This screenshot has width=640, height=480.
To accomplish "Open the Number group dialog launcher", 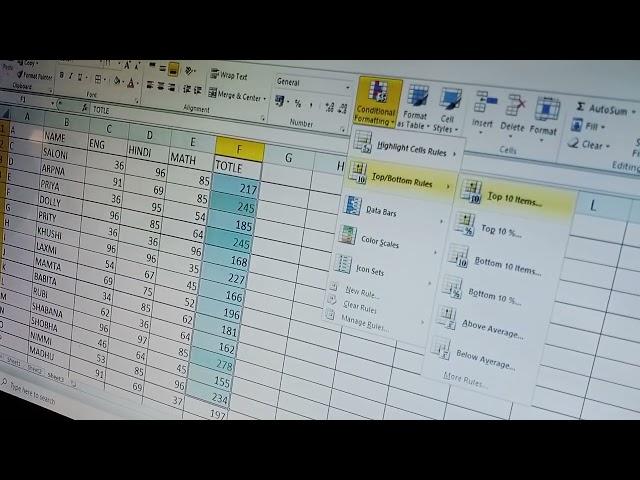I will pyautogui.click(x=342, y=129).
